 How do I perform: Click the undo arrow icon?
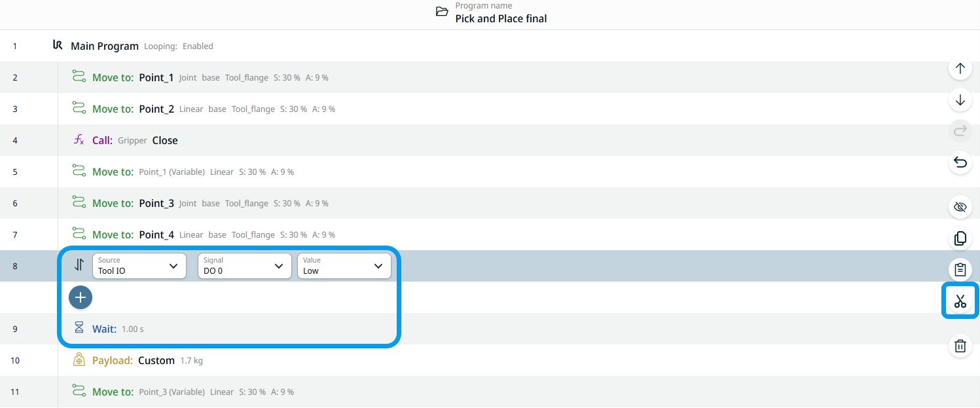coord(960,162)
